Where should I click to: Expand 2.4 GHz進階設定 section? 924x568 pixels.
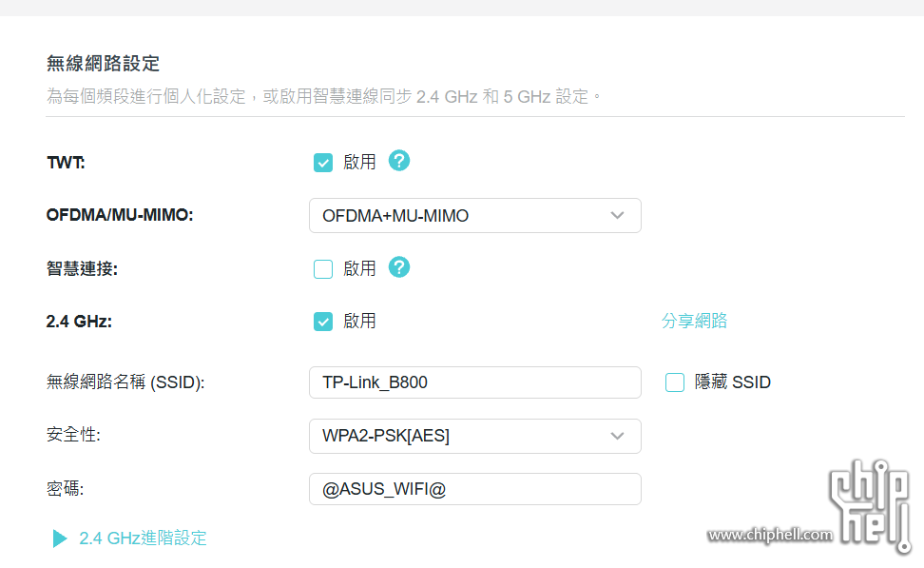(x=143, y=539)
